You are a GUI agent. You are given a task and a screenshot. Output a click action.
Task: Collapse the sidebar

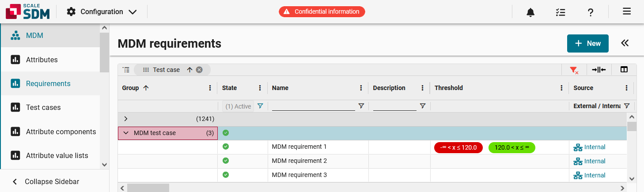46,181
